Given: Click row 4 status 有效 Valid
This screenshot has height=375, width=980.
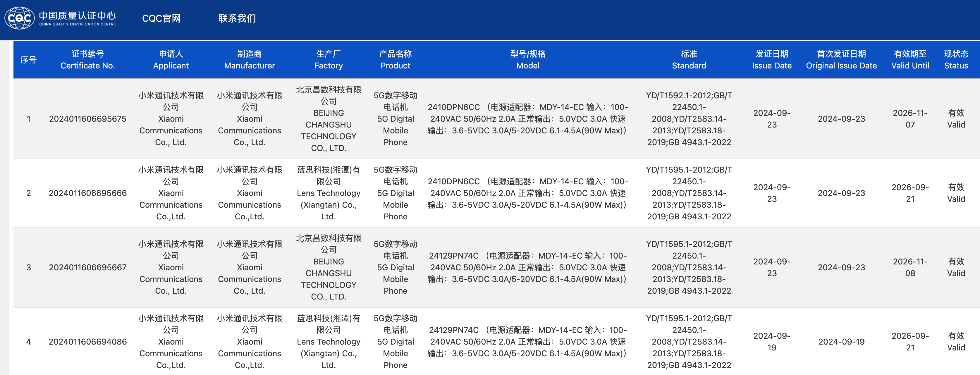Looking at the screenshot, I should click(x=956, y=342).
